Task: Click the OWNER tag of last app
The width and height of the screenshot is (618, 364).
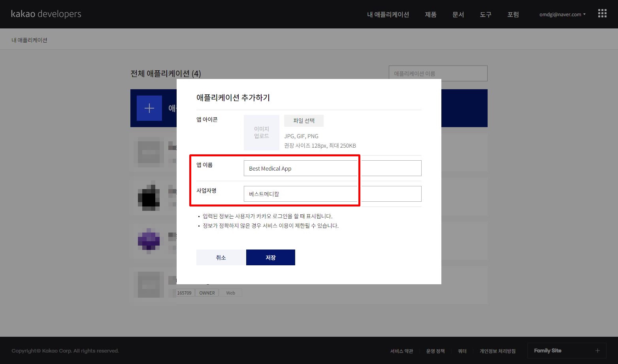Action: (x=207, y=293)
